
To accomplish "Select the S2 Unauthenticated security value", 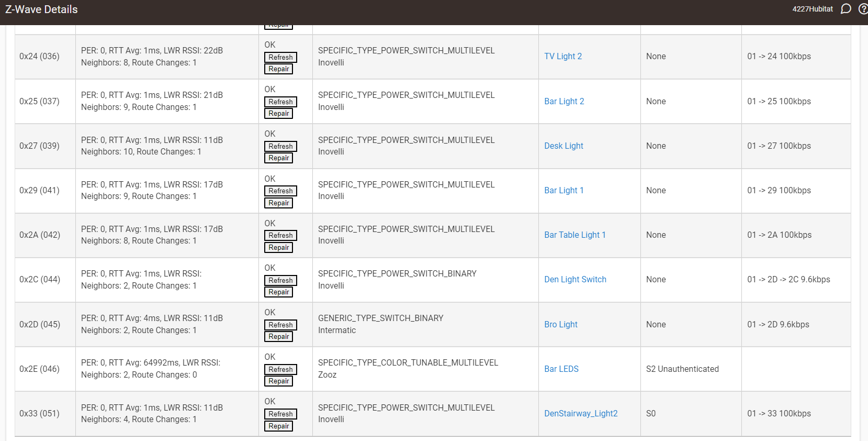I will click(x=682, y=369).
